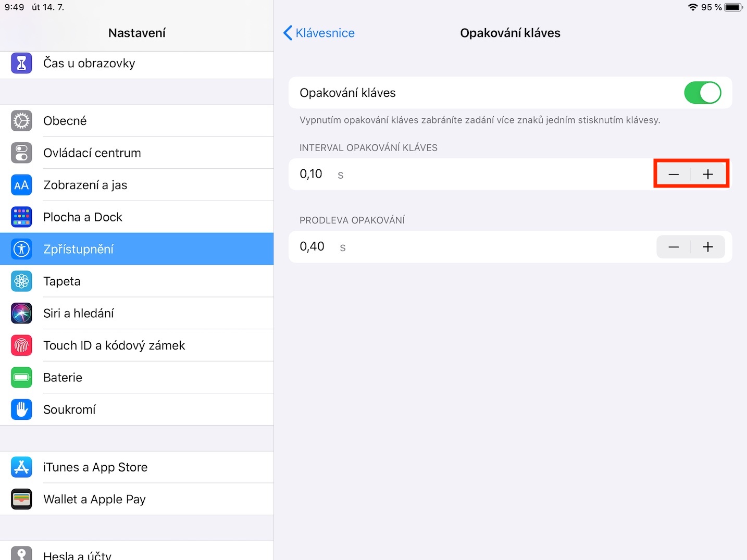747x560 pixels.
Task: Open Čas u obrazovky settings
Action: (x=136, y=64)
